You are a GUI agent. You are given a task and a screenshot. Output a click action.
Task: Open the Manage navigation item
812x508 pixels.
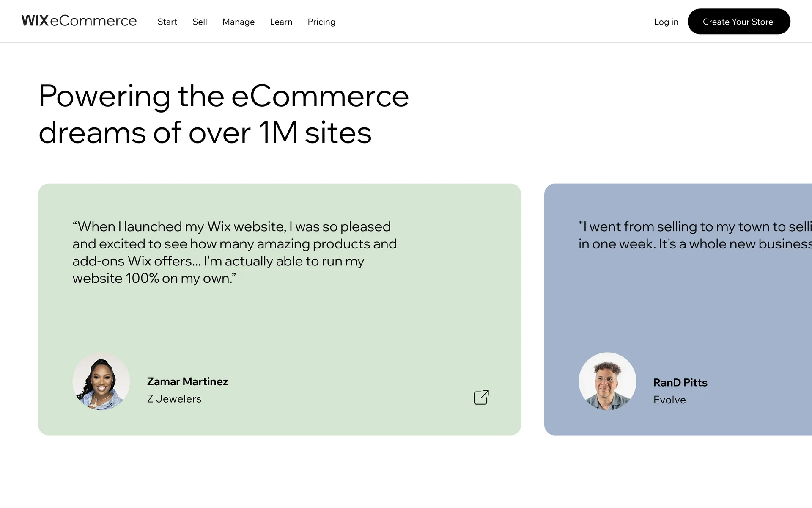tap(239, 22)
